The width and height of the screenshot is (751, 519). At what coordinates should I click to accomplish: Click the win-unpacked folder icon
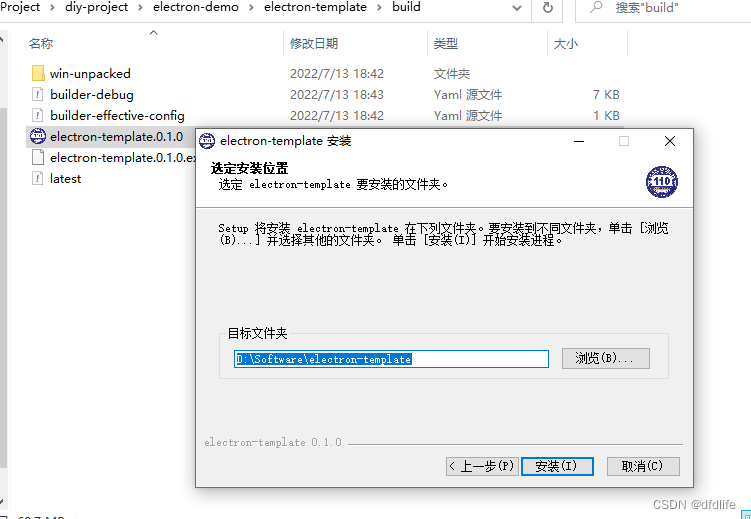coord(38,74)
